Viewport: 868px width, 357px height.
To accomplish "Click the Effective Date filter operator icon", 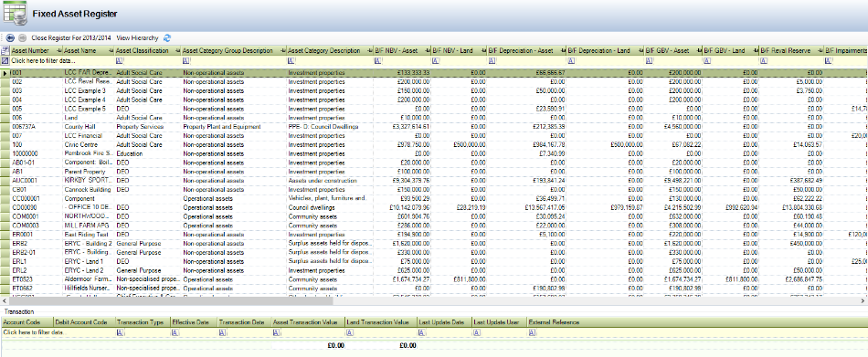I will click(x=175, y=332).
